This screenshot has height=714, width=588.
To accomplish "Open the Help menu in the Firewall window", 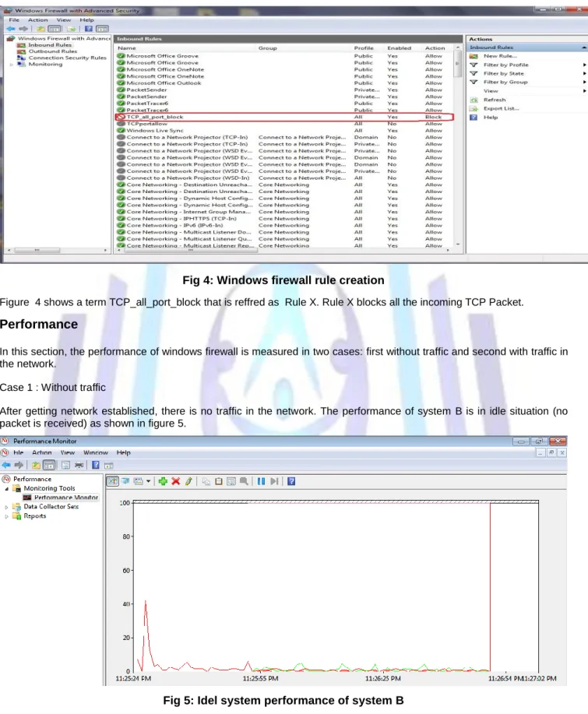I will coord(86,19).
